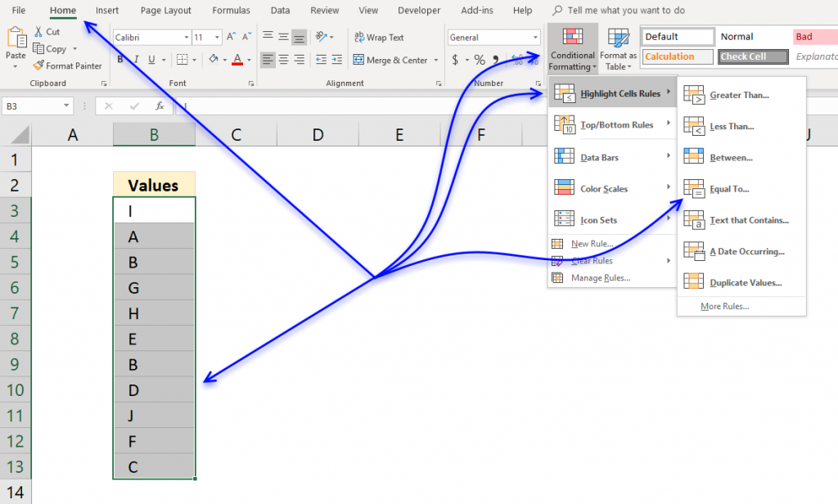The height and width of the screenshot is (504, 838).
Task: Toggle bold formatting
Action: click(x=119, y=61)
